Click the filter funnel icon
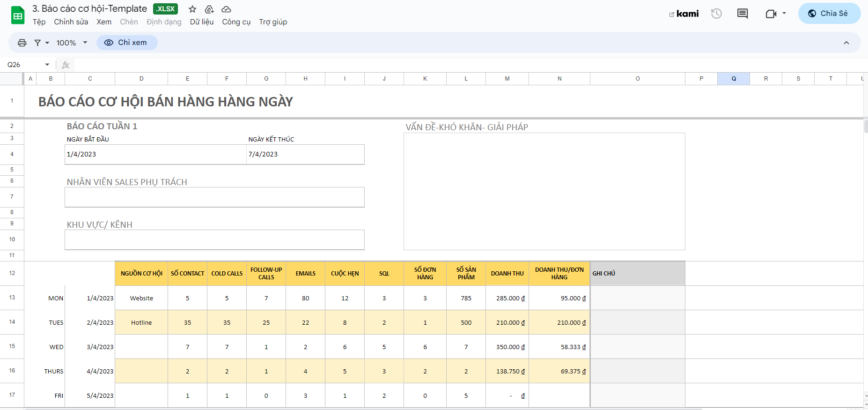Viewport: 868px width, 410px height. tap(37, 43)
